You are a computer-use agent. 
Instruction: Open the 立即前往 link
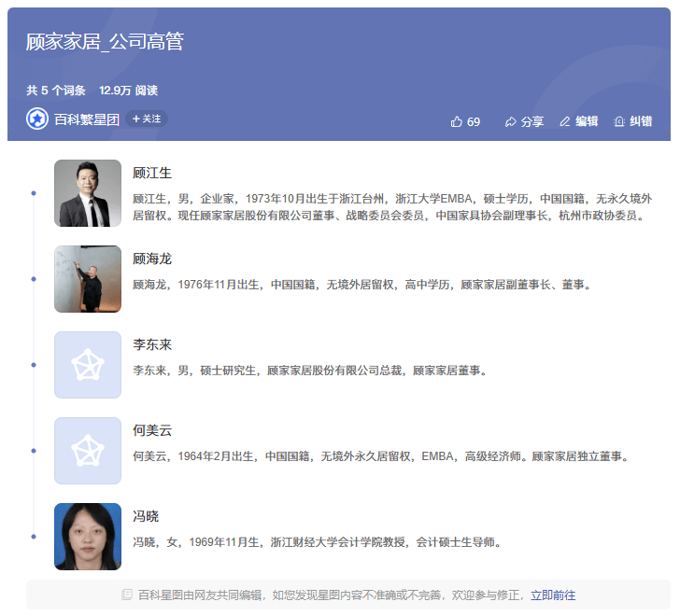553,595
